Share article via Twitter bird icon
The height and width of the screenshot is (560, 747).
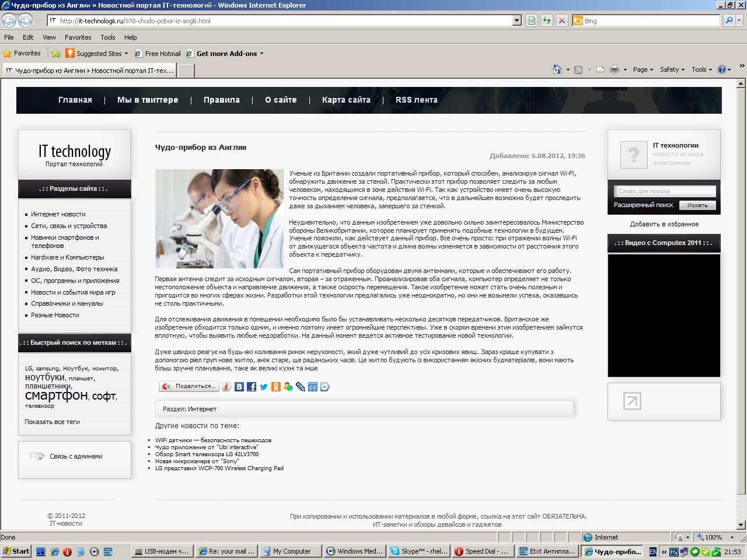tap(264, 387)
